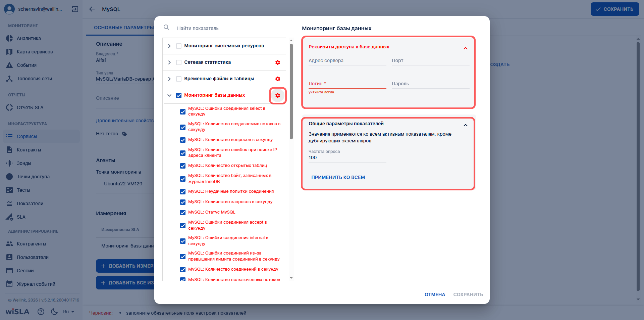Collapse Реквизиты доступа к базе данных section
The image size is (644, 320).
click(x=466, y=48)
